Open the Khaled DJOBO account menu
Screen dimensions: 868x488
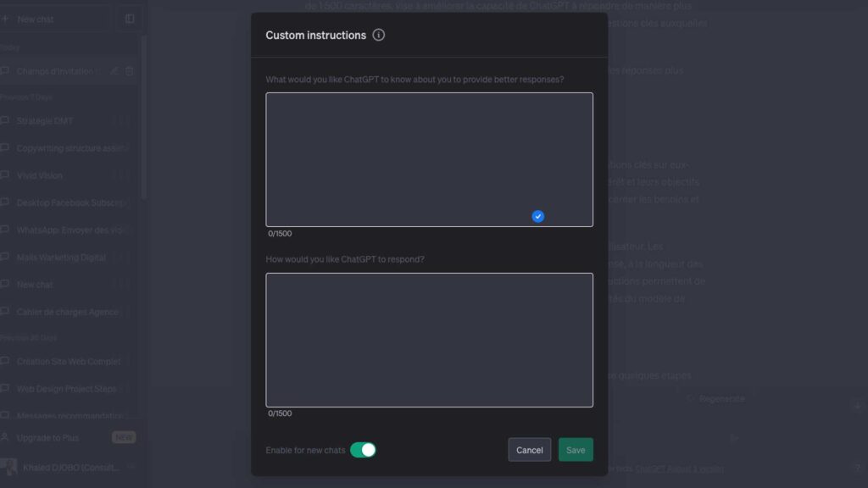(68, 468)
